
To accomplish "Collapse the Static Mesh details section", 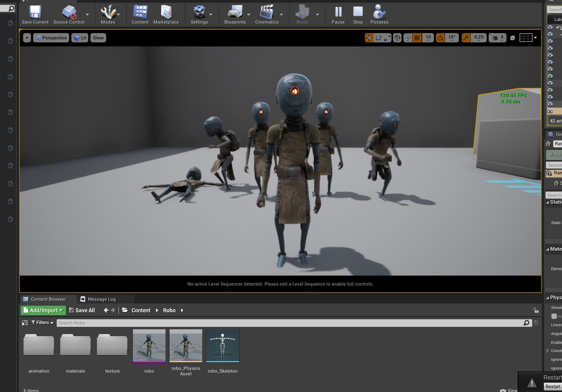I will click(x=548, y=202).
